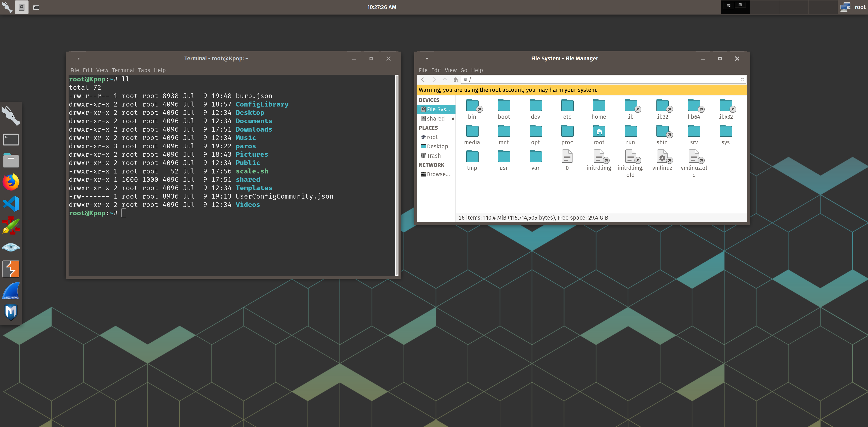The height and width of the screenshot is (427, 868).
Task: Open the applications menu top-left
Action: tap(7, 7)
